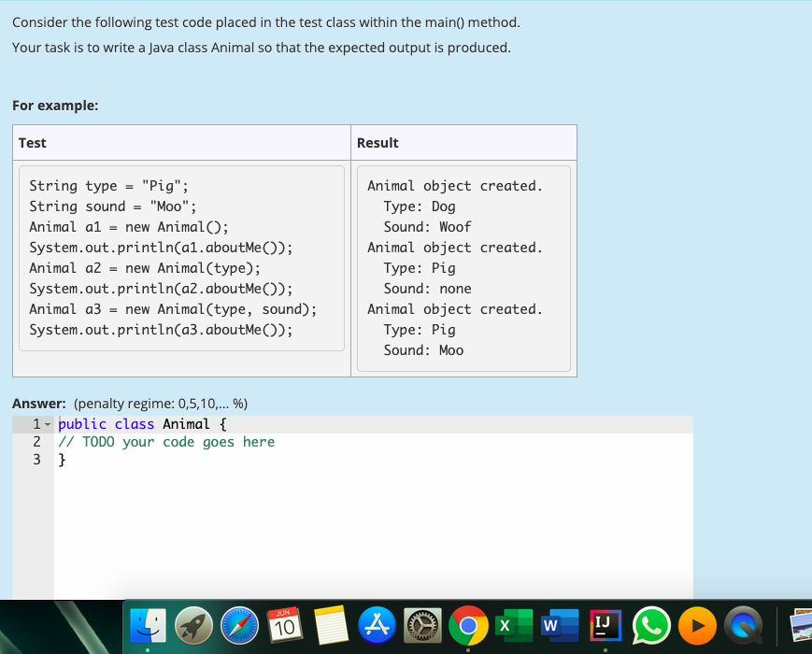
Task: Launch Google Chrome
Action: coord(468,627)
